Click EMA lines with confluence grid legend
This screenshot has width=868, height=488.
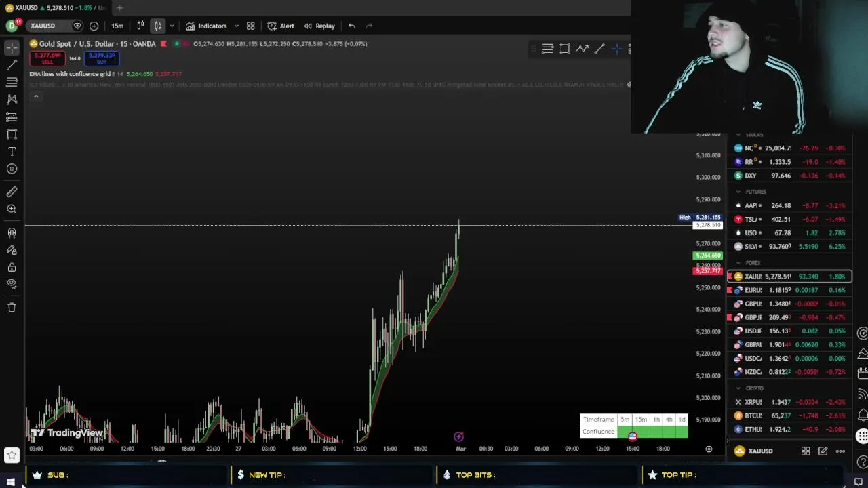point(69,74)
